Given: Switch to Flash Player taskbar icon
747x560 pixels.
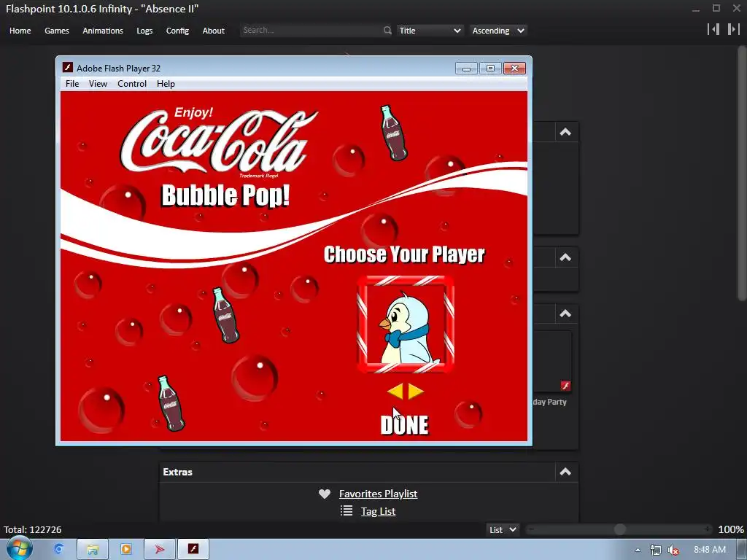Looking at the screenshot, I should point(193,549).
